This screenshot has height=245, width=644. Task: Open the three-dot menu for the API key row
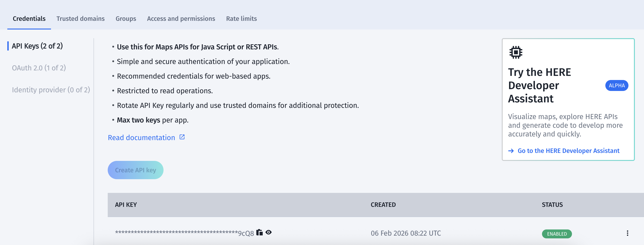[627, 233]
